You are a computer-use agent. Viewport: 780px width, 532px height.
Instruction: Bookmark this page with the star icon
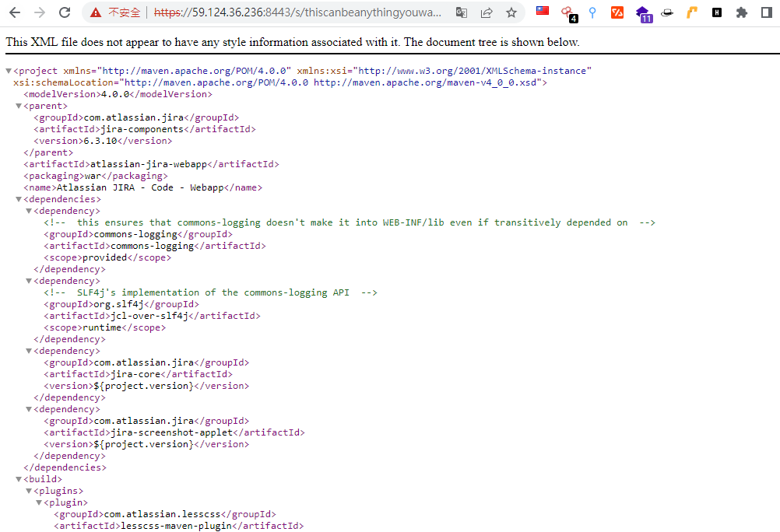pos(511,12)
